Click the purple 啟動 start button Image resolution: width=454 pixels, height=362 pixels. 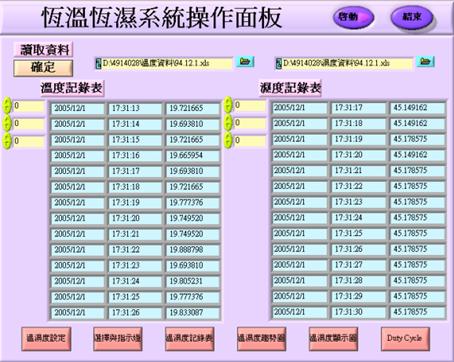pos(353,17)
